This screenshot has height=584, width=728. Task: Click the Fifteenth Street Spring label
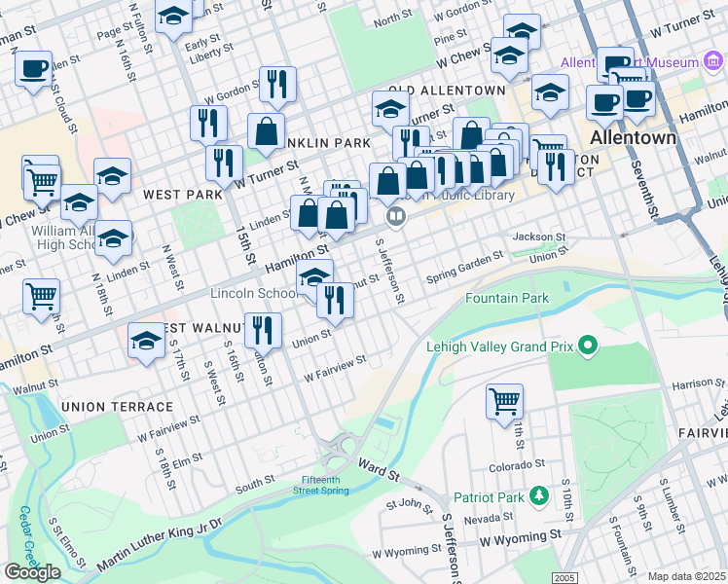point(320,486)
